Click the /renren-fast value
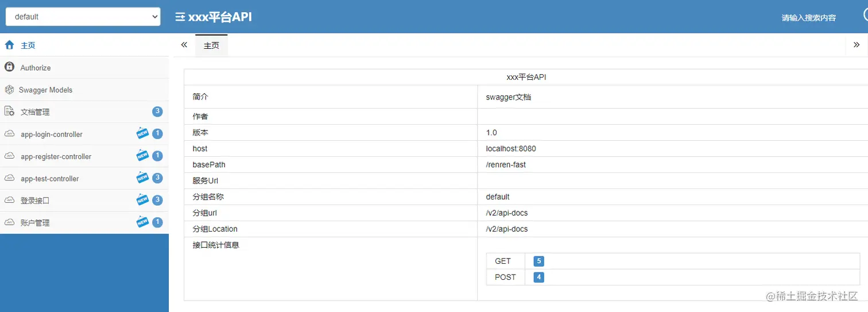Viewport: 868px width, 312px height. pyautogui.click(x=506, y=164)
